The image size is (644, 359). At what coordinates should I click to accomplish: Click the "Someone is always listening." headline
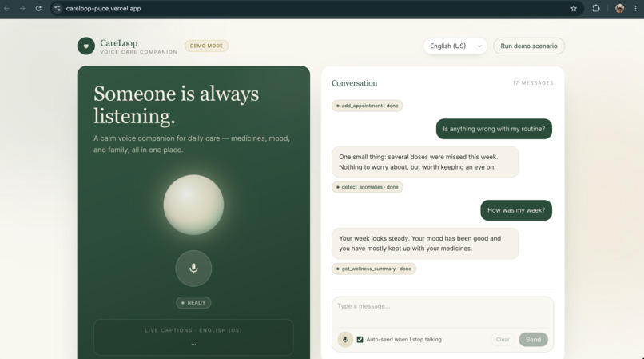tap(177, 105)
